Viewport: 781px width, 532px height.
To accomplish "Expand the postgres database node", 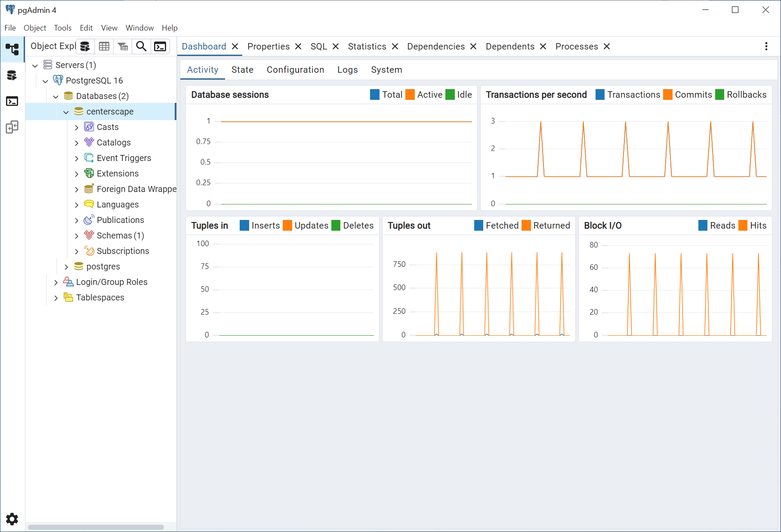I will coord(66,267).
